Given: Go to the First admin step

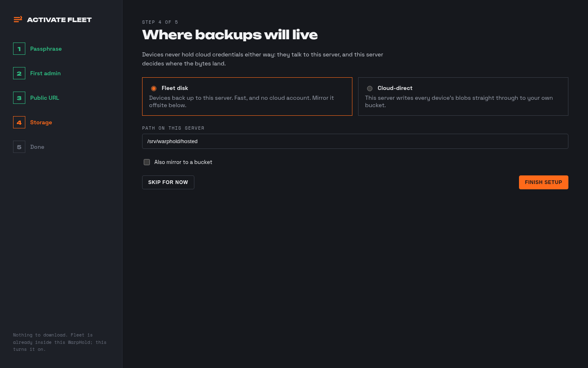Looking at the screenshot, I should click(x=45, y=73).
